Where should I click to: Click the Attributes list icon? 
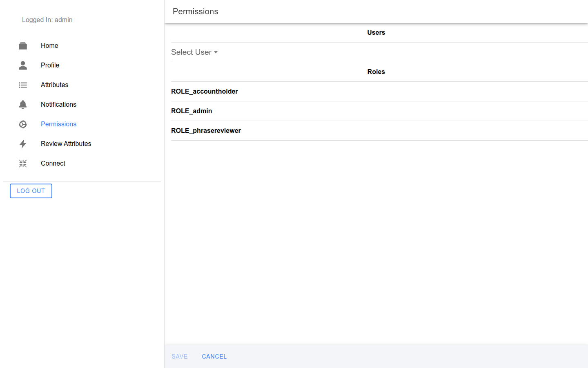click(x=23, y=85)
